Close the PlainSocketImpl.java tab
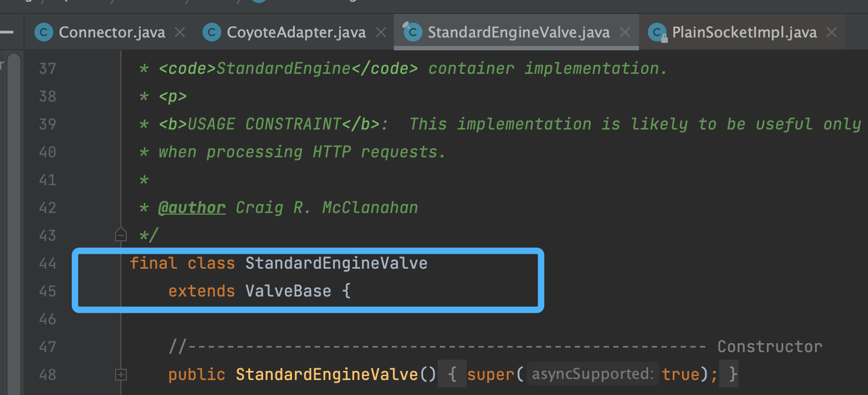Image resolution: width=868 pixels, height=395 pixels. point(832,33)
